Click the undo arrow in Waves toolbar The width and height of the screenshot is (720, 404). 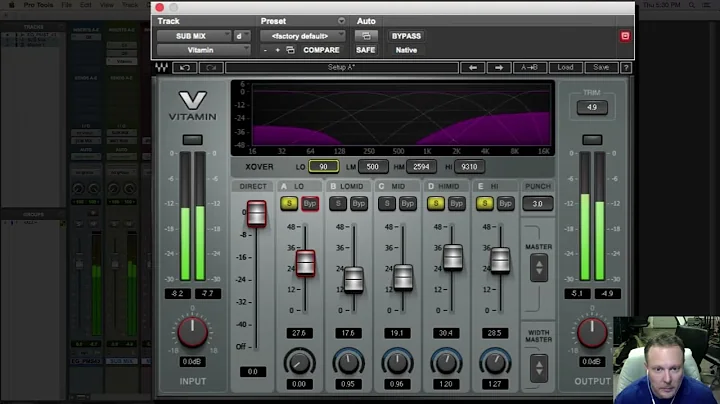click(185, 67)
